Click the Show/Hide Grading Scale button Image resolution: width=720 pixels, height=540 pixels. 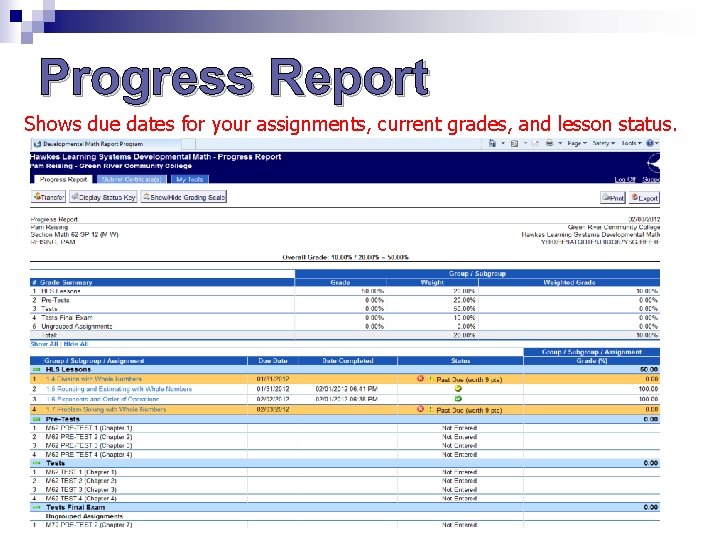(184, 197)
